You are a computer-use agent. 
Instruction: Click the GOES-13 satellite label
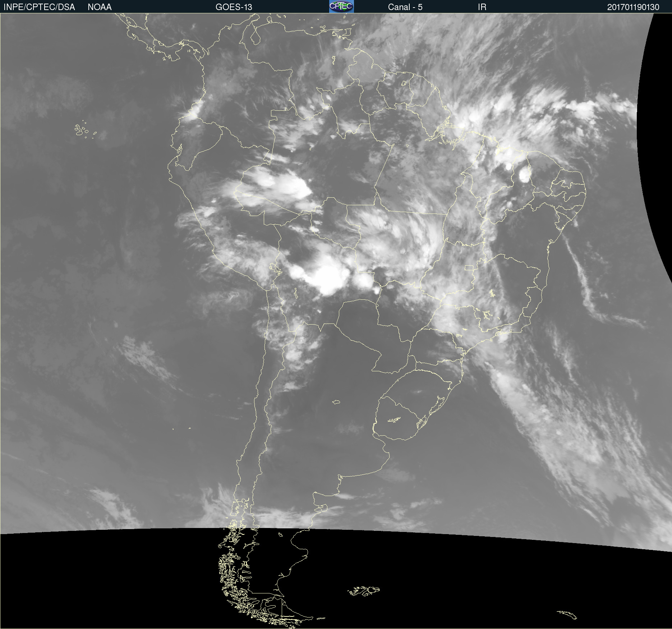pos(234,7)
